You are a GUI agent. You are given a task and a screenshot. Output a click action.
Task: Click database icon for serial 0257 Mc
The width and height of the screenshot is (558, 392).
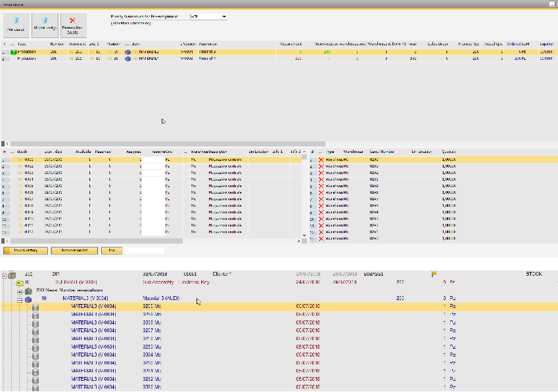tap(35, 332)
